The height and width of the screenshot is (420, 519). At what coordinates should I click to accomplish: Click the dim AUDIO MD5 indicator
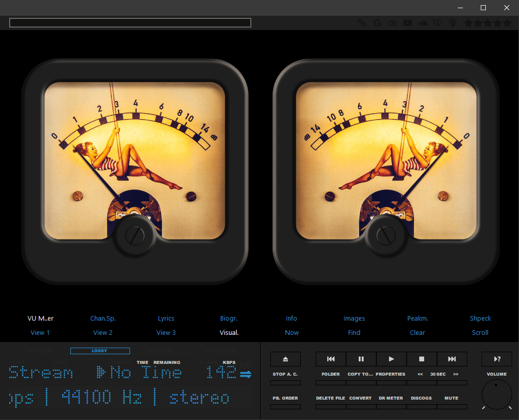point(160,351)
